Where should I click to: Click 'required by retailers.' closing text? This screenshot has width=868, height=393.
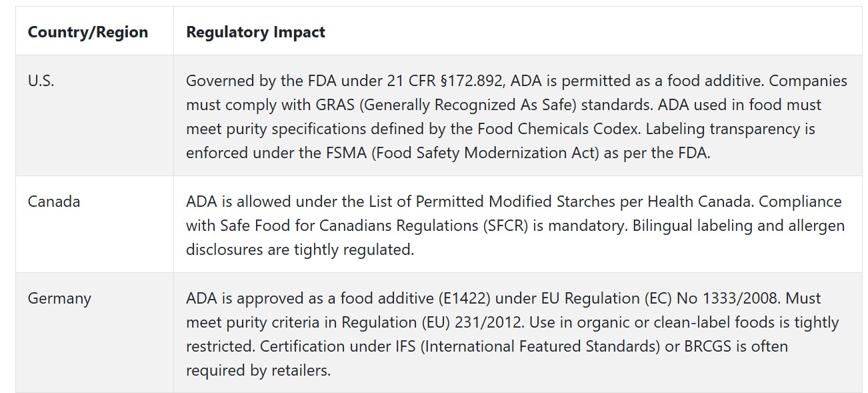[259, 370]
